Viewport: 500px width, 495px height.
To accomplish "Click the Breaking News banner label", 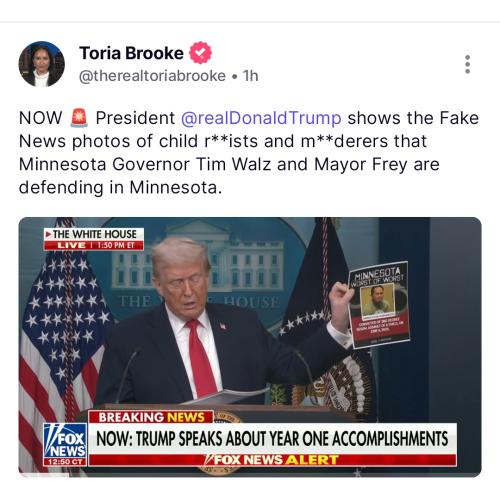I will coord(151,417).
